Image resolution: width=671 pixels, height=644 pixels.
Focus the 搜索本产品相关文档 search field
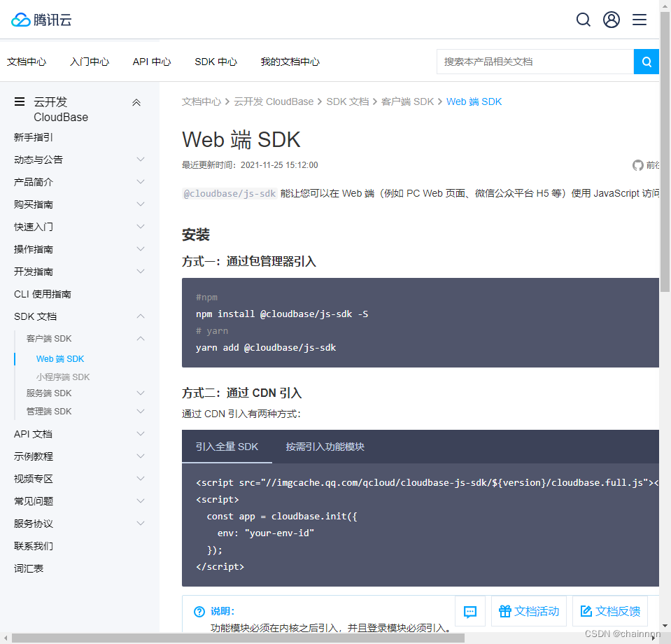click(x=535, y=62)
